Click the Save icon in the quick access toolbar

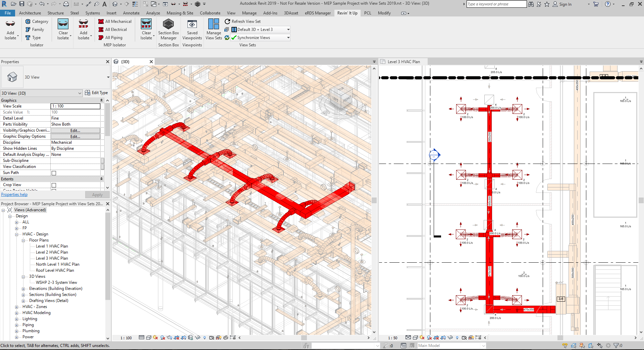pos(22,4)
